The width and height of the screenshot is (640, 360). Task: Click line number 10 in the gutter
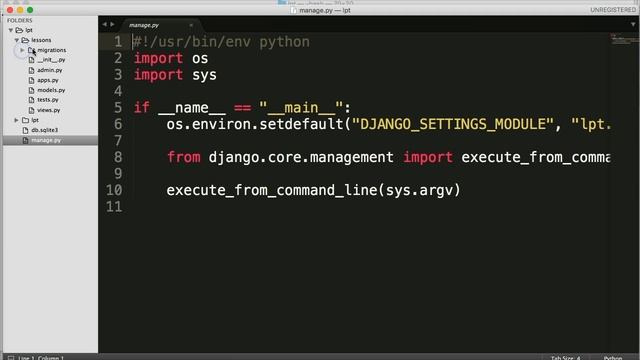pos(114,190)
